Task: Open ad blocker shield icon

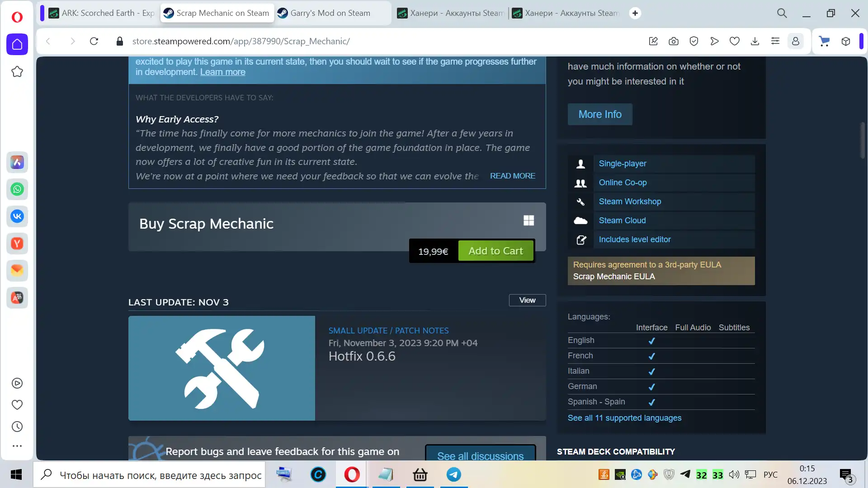Action: tap(694, 41)
